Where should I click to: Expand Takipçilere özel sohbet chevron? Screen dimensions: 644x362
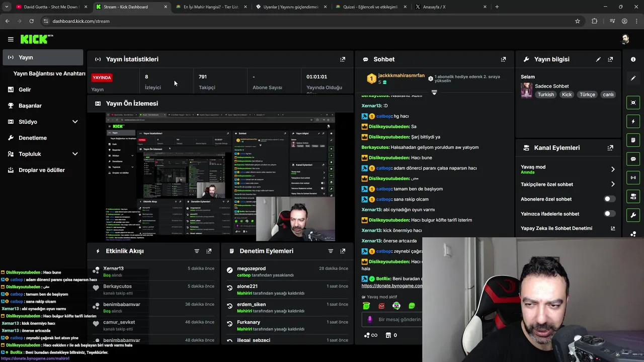613,185
